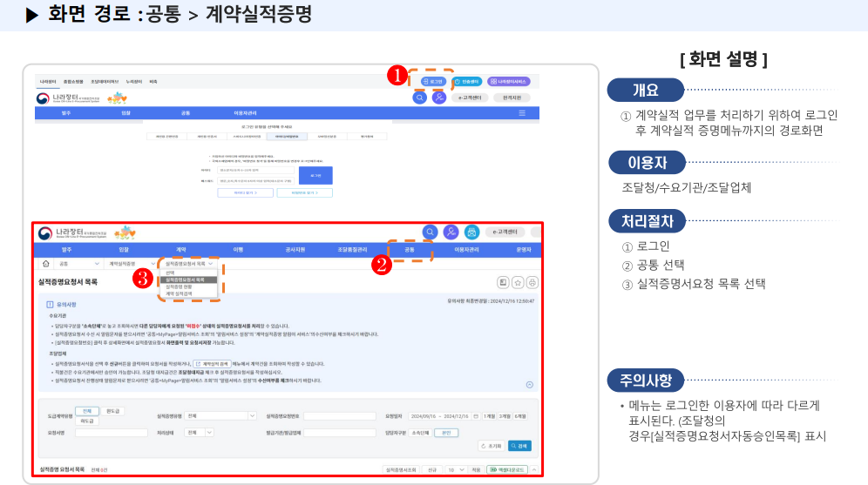The image size is (868, 485).
Task: Select the highlighted 아이디/비밀번호 login type tab
Action: point(286,136)
